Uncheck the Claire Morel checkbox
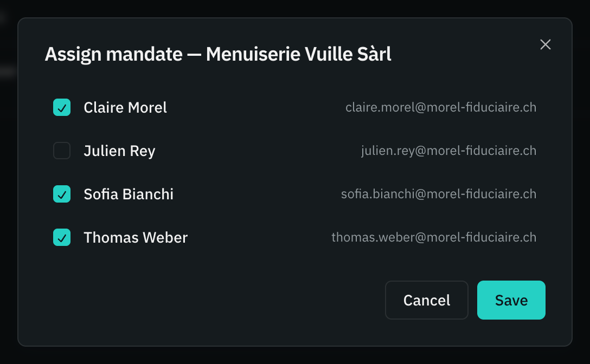590x364 pixels. [62, 108]
